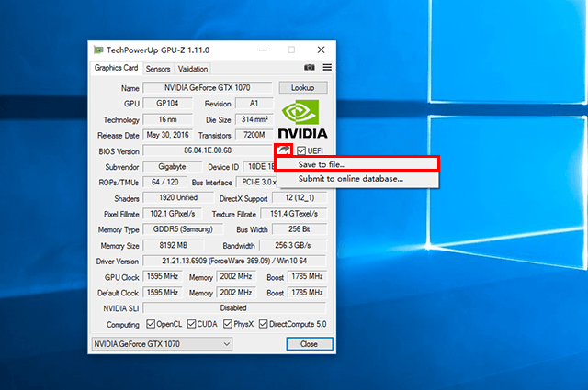Switch to the Sensors tab

click(x=158, y=69)
